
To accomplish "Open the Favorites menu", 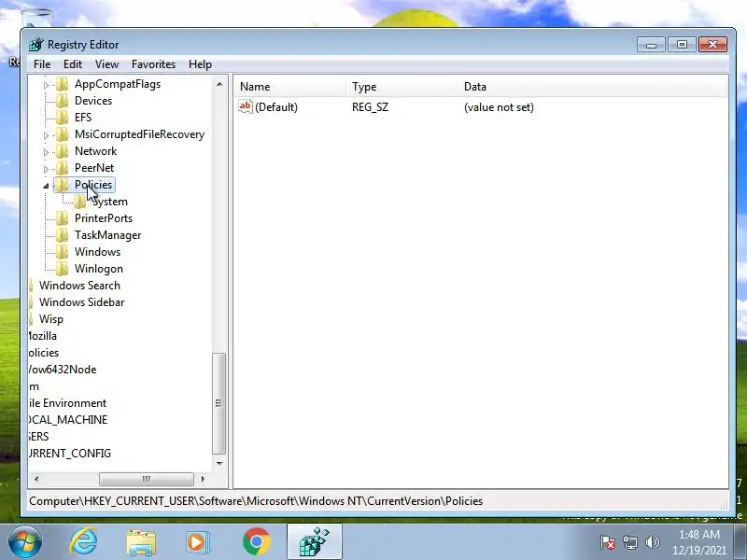I will pos(153,64).
